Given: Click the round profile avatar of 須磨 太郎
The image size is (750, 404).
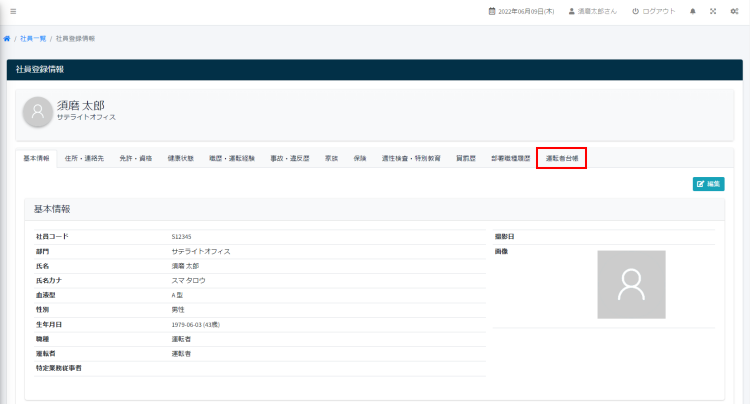Looking at the screenshot, I should 38,111.
